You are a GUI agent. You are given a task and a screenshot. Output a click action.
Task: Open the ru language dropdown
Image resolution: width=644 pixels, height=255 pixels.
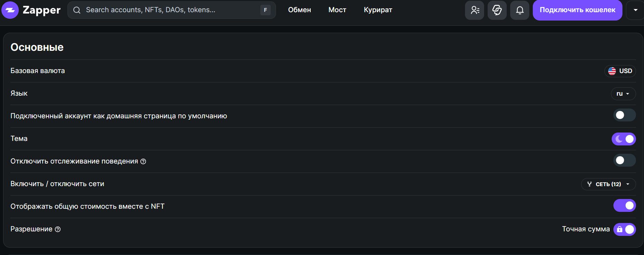point(623,94)
